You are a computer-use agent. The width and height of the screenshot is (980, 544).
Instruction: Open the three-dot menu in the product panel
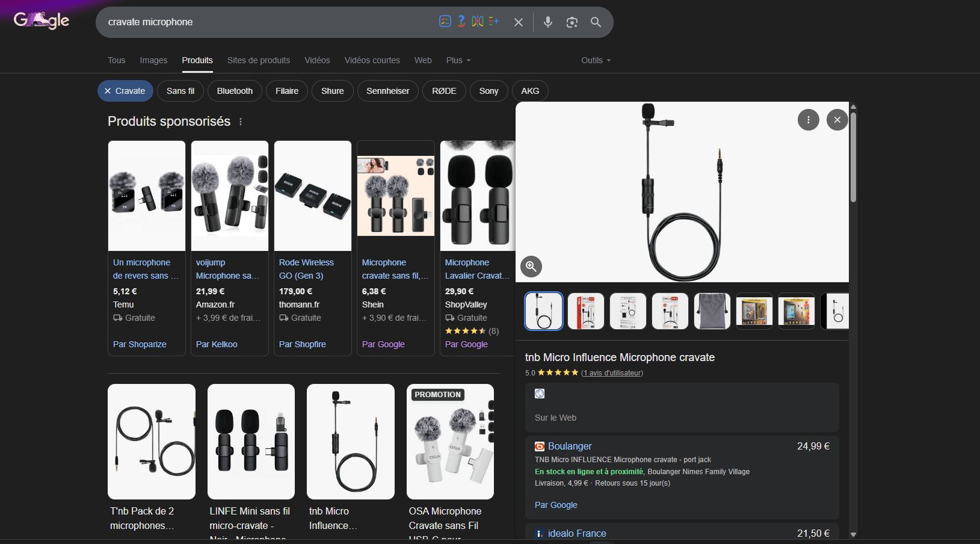808,120
